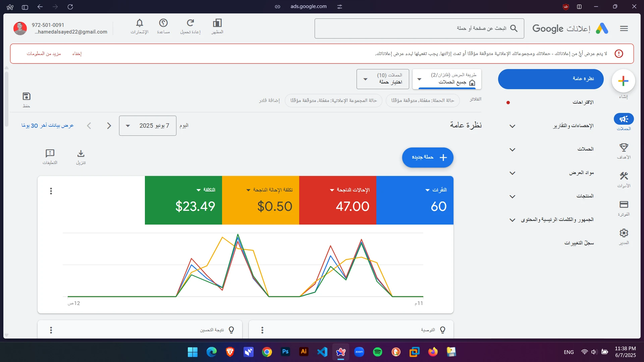Click the New campaign button
The width and height of the screenshot is (644, 362).
click(x=428, y=158)
